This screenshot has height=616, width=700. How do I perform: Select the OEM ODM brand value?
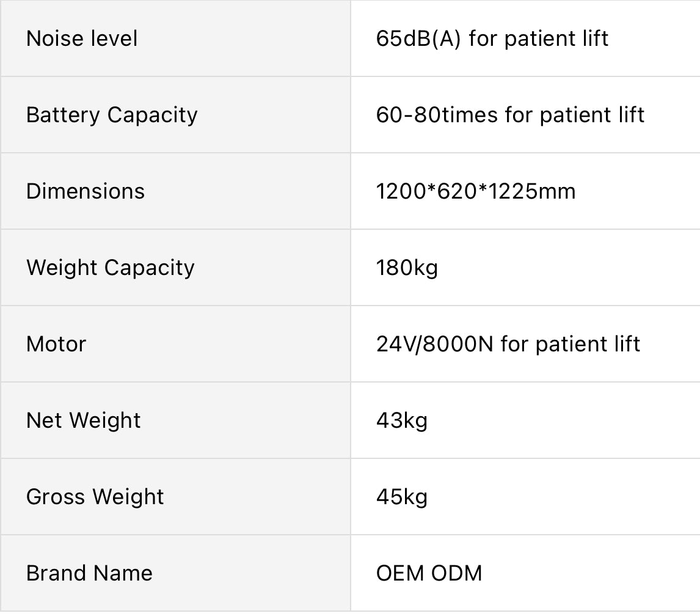[429, 573]
